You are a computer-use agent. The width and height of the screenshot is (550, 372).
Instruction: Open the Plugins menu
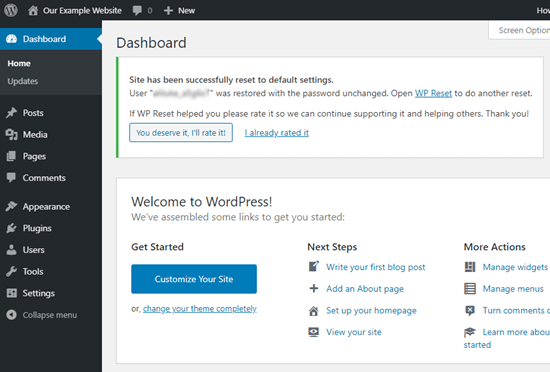pyautogui.click(x=37, y=229)
